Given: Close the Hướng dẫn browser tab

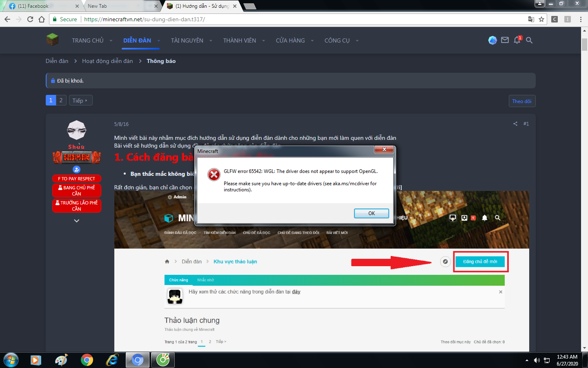Looking at the screenshot, I should pyautogui.click(x=235, y=6).
